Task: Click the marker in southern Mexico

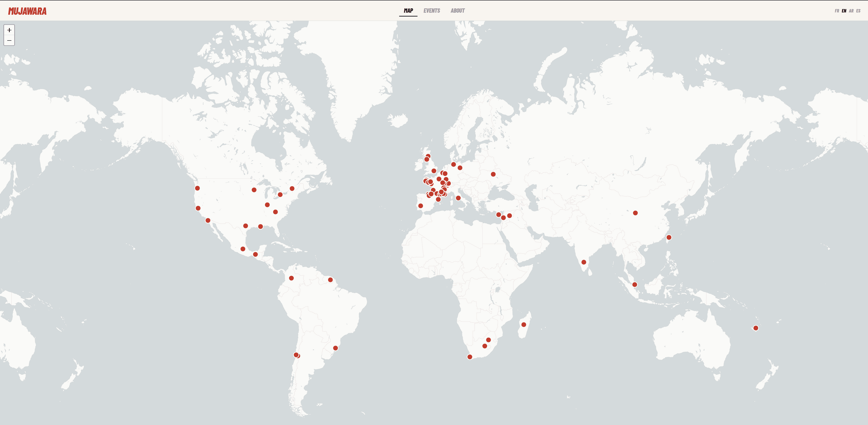Action: click(x=255, y=254)
